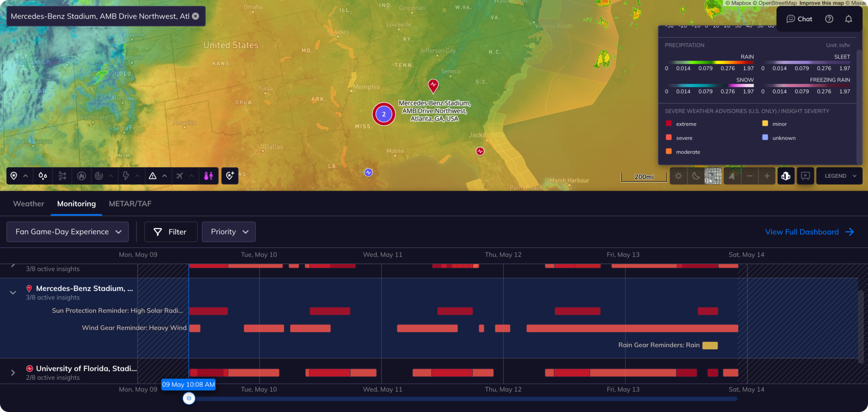
Task: Open the notifications bell
Action: point(848,19)
